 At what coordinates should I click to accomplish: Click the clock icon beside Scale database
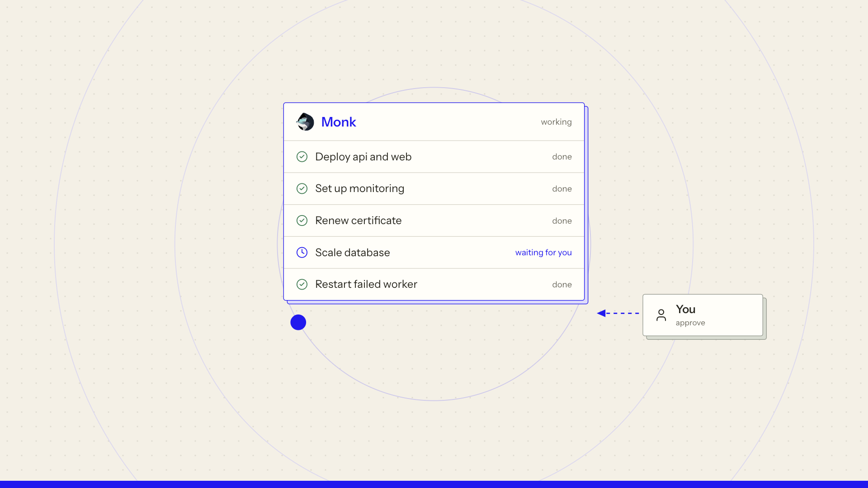click(302, 253)
